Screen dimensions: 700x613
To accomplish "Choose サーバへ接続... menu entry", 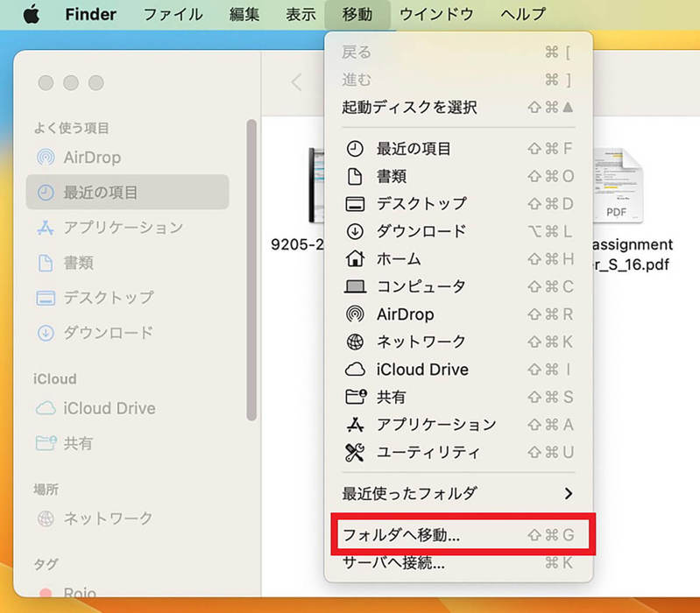I will coord(458,562).
